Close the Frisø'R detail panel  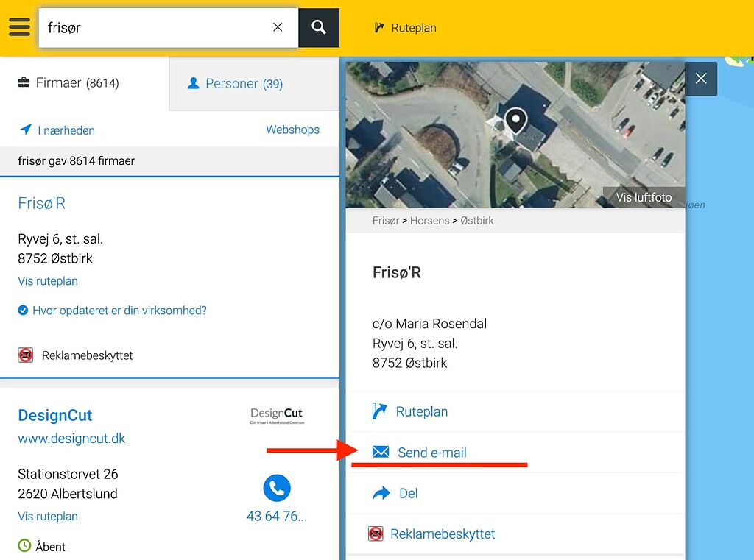tap(700, 79)
